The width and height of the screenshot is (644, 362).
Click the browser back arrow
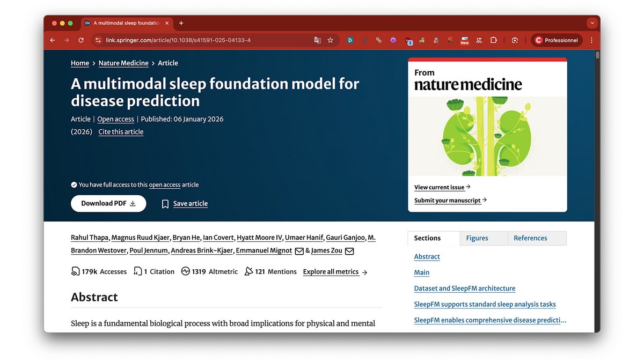tap(53, 40)
